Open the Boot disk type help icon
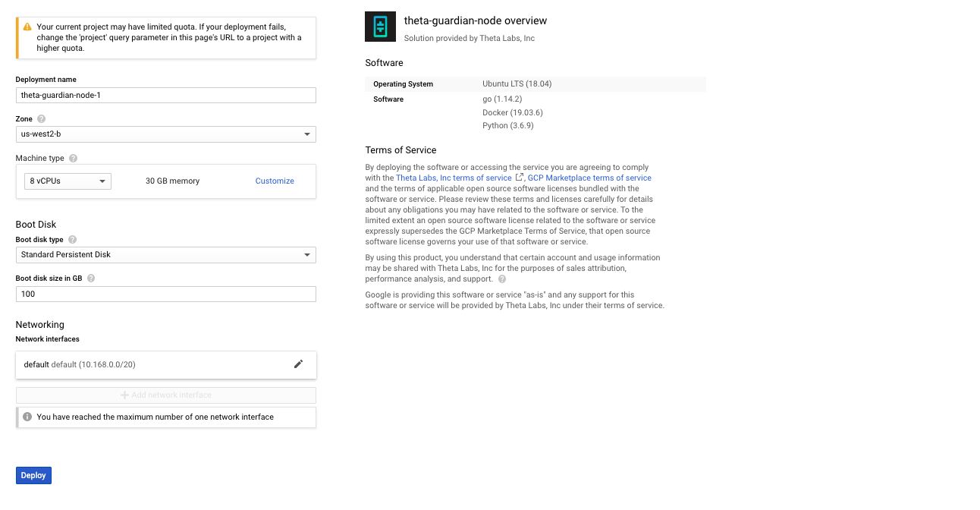 (x=73, y=240)
